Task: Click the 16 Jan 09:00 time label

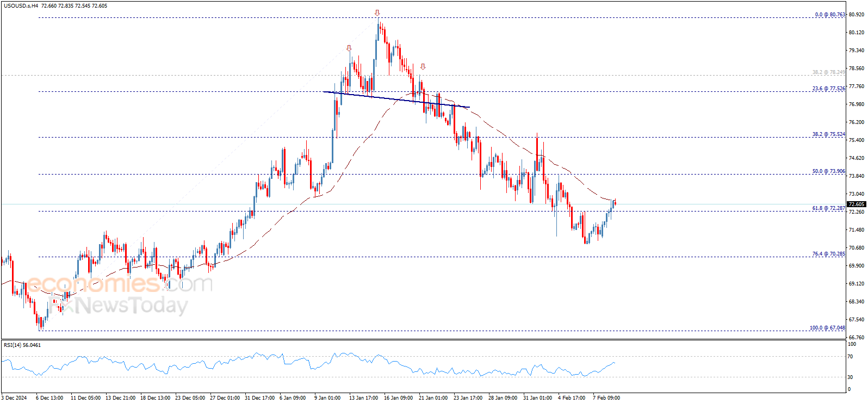Action: (399, 398)
